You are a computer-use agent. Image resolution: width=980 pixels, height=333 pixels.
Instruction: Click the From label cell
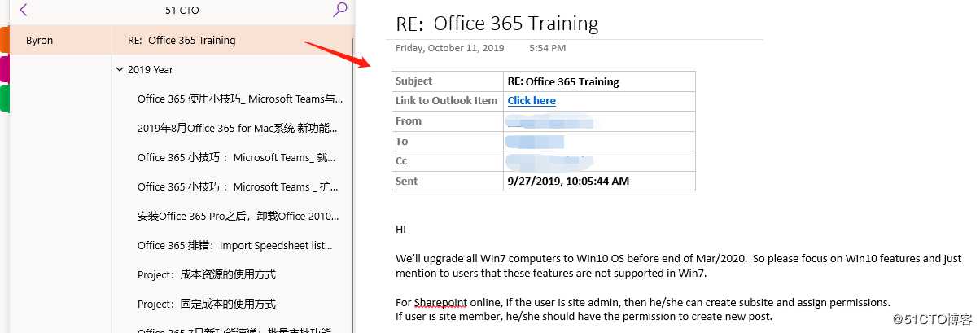448,121
